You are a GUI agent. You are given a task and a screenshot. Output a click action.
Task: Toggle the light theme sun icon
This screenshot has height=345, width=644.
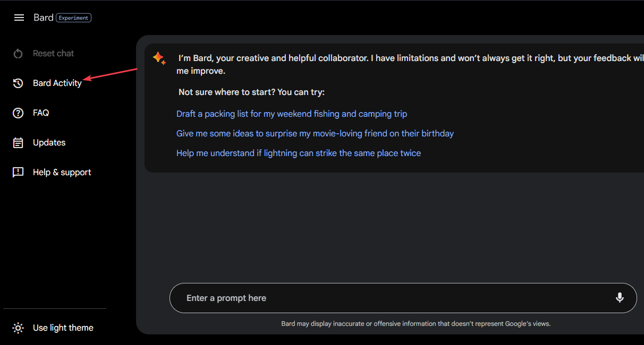(18, 328)
